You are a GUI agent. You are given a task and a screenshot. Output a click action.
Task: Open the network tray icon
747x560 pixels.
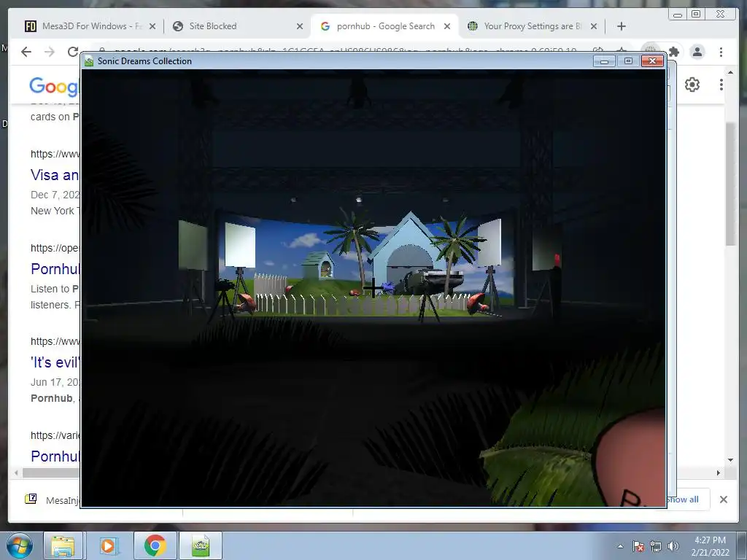[656, 546]
